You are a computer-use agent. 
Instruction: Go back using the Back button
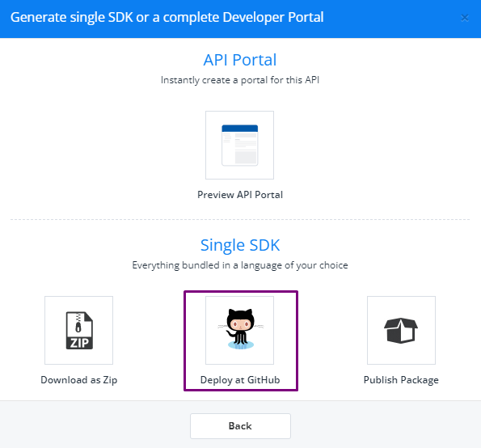tap(240, 426)
